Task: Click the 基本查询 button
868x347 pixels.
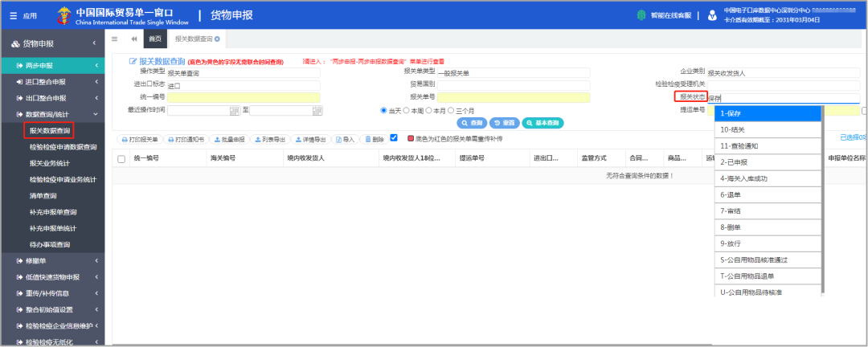Action: click(542, 123)
